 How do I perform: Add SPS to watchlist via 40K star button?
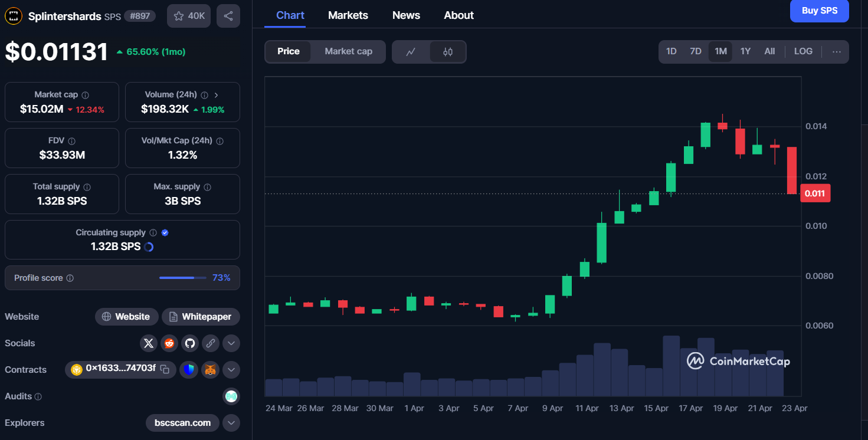(x=189, y=16)
